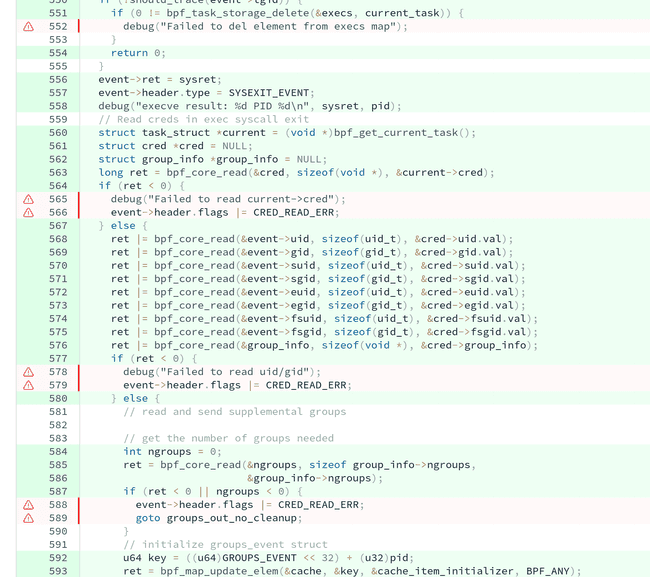650x577 pixels.
Task: Click comment 'Read creds in exec syscall exit'
Action: (204, 119)
